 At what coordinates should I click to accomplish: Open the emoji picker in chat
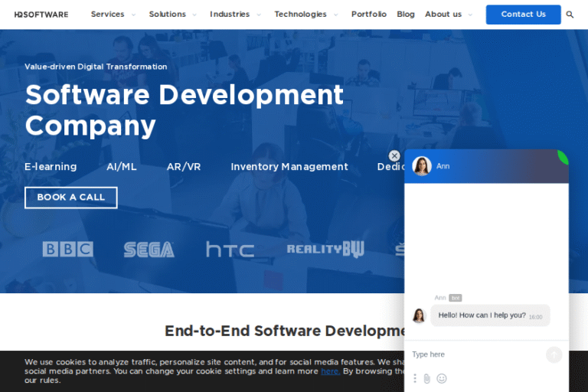coord(442,378)
